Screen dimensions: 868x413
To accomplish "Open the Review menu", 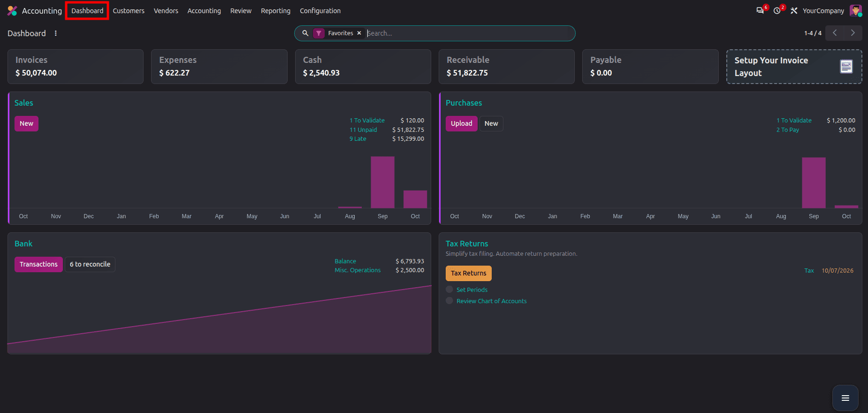I will (241, 11).
